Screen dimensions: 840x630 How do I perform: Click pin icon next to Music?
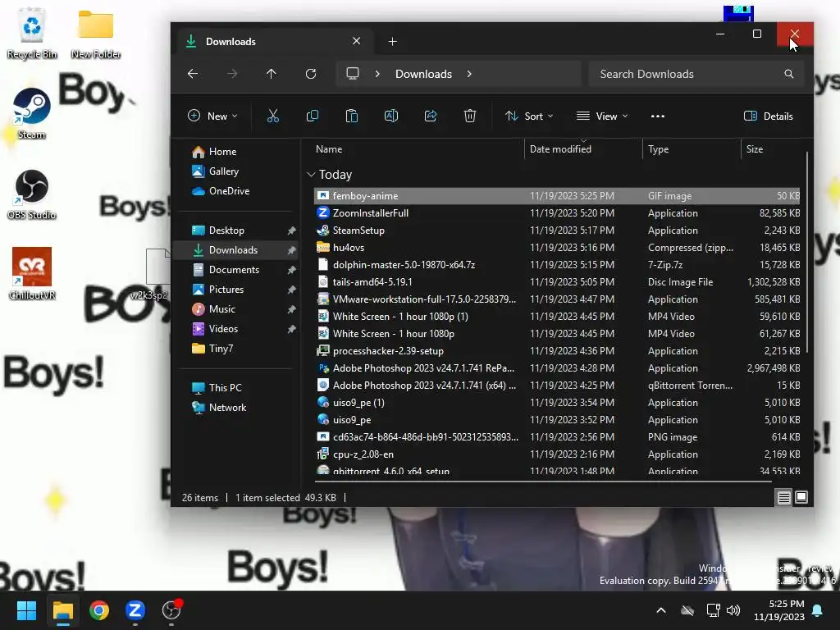291,309
